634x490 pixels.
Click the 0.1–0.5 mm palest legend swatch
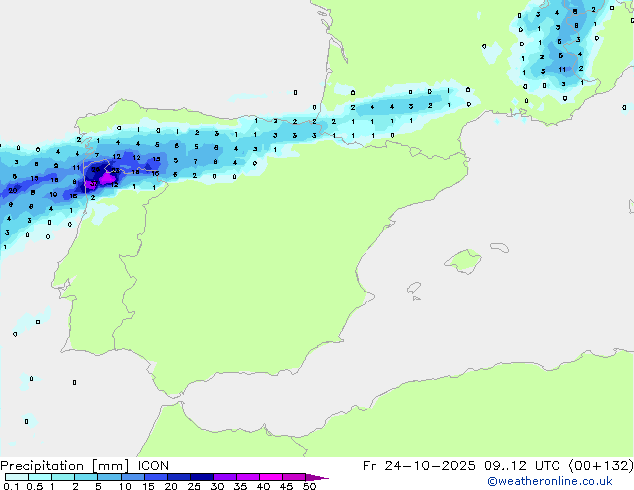(x=17, y=477)
